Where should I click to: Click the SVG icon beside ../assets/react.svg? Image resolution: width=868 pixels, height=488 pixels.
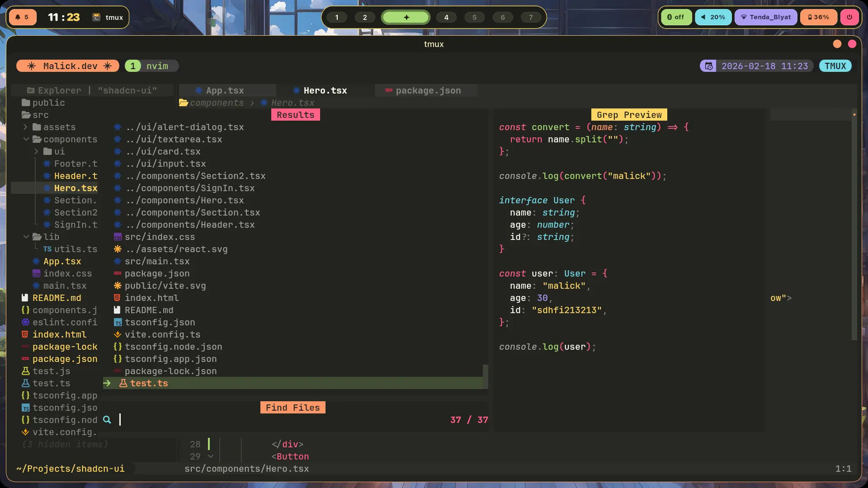(x=118, y=249)
